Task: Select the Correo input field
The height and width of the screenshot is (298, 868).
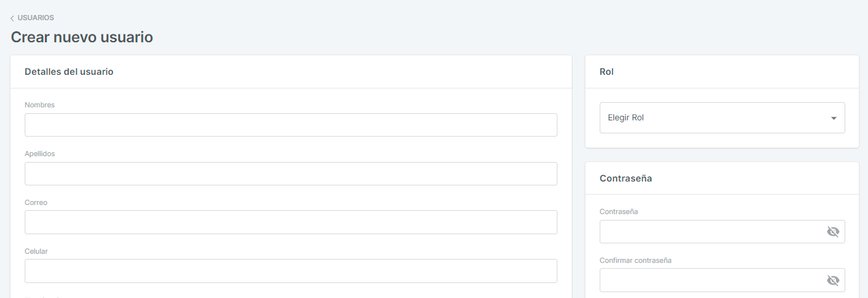Action: tap(290, 222)
